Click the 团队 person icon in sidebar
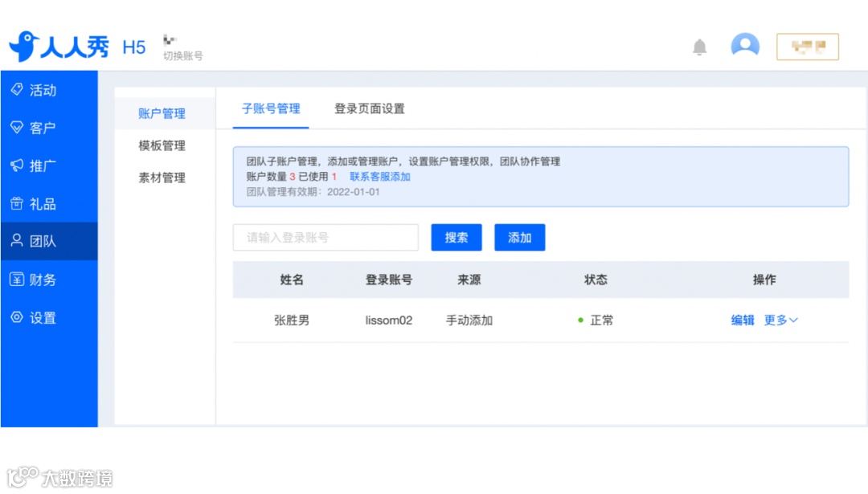 17,241
